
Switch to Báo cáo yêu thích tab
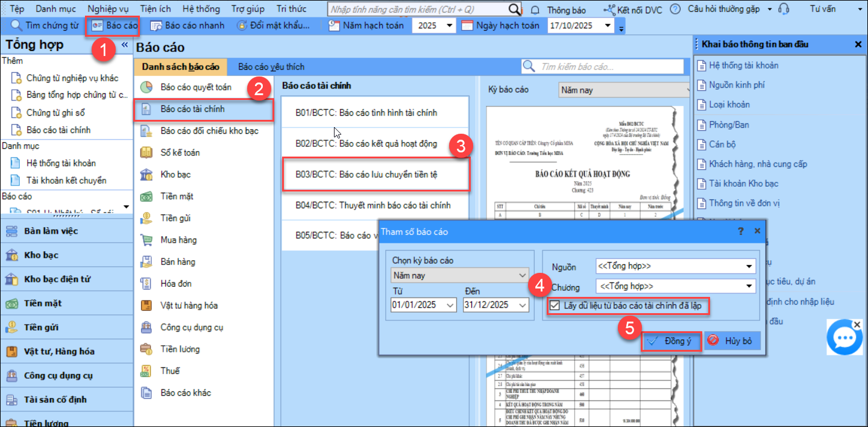click(271, 67)
